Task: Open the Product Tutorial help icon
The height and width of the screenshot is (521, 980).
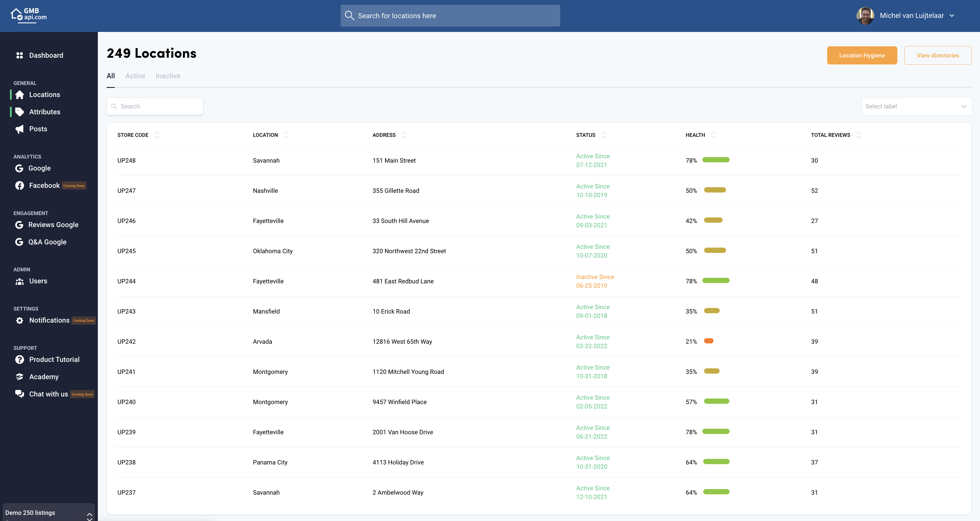Action: (20, 359)
